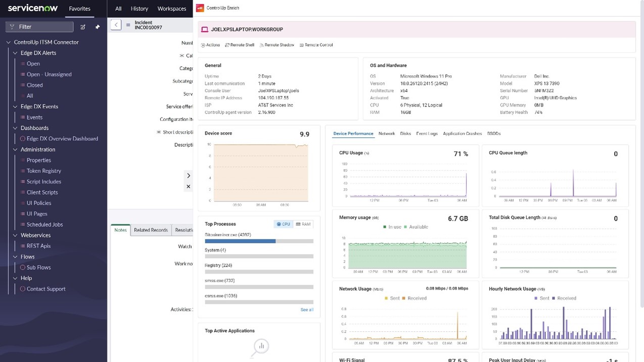Click the X icon in incident form
Screen dimensions: 644x362
click(x=188, y=186)
